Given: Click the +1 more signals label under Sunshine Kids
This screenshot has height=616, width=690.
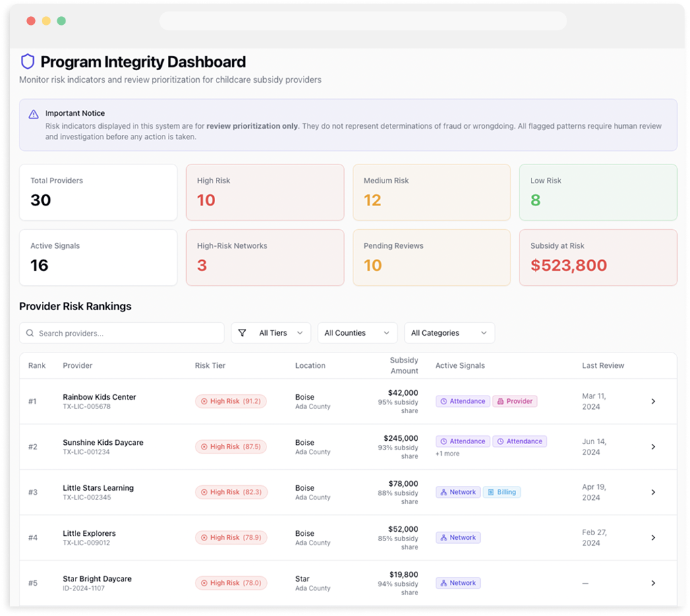Looking at the screenshot, I should tap(446, 452).
